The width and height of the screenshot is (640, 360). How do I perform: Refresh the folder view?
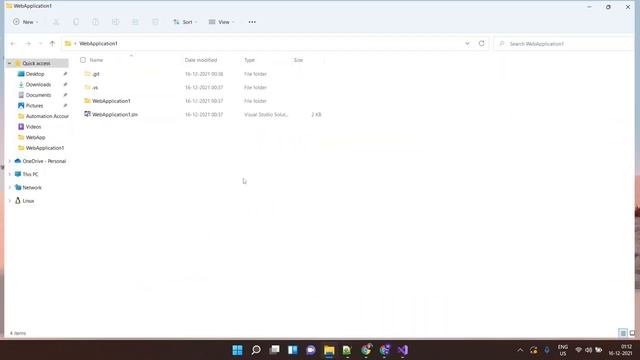[482, 44]
